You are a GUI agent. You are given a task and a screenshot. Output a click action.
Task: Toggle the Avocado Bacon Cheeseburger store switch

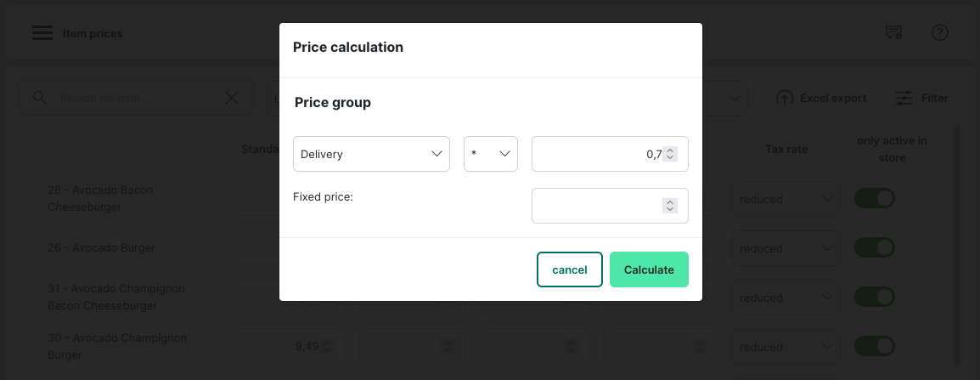[874, 198]
